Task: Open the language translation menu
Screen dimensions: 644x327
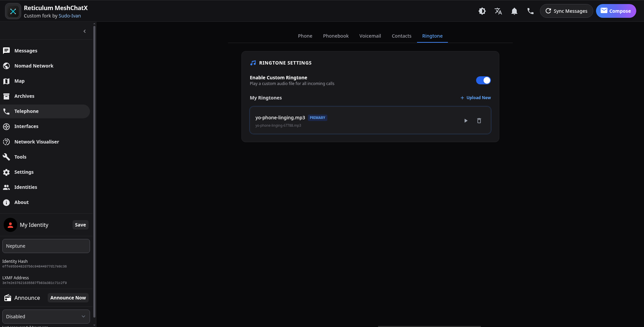Action: (498, 11)
